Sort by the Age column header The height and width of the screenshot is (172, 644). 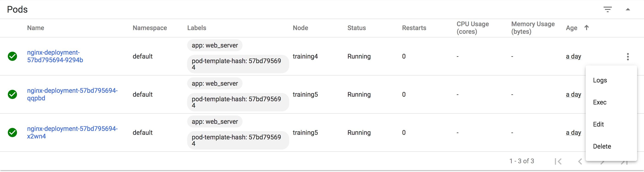[571, 28]
